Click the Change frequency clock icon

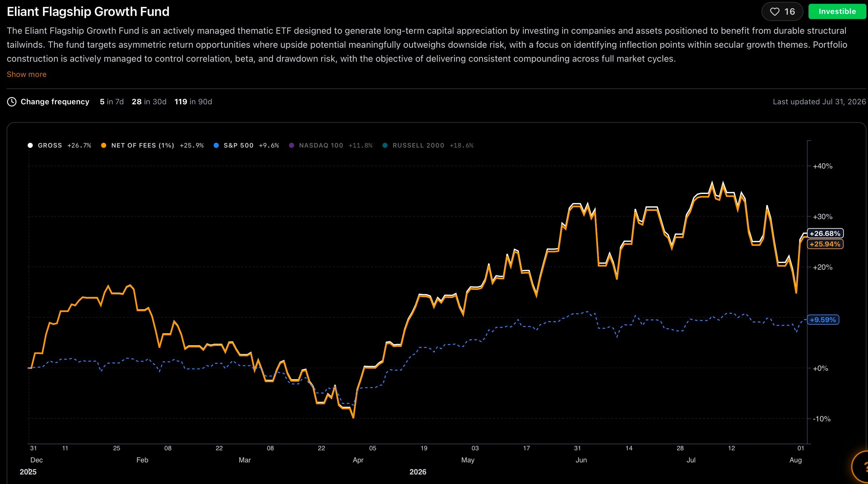12,102
